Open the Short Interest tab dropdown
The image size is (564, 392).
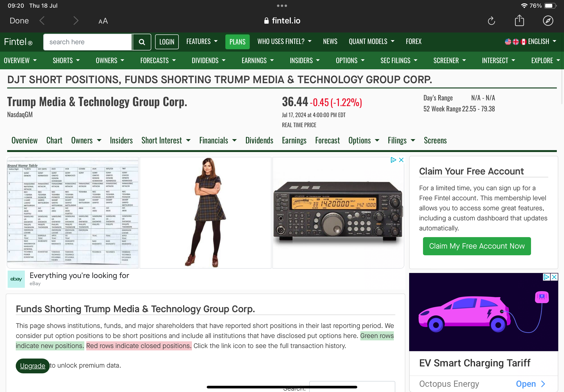point(166,141)
